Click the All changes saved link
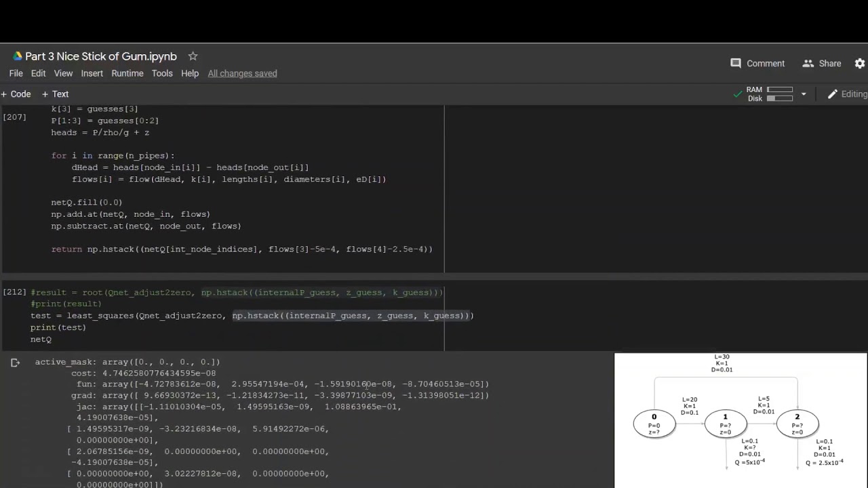 (x=242, y=73)
